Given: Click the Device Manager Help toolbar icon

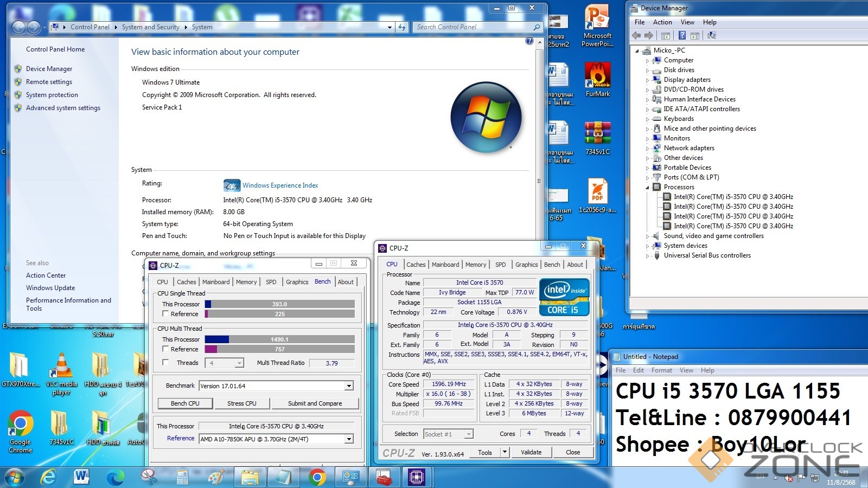Looking at the screenshot, I should click(682, 35).
